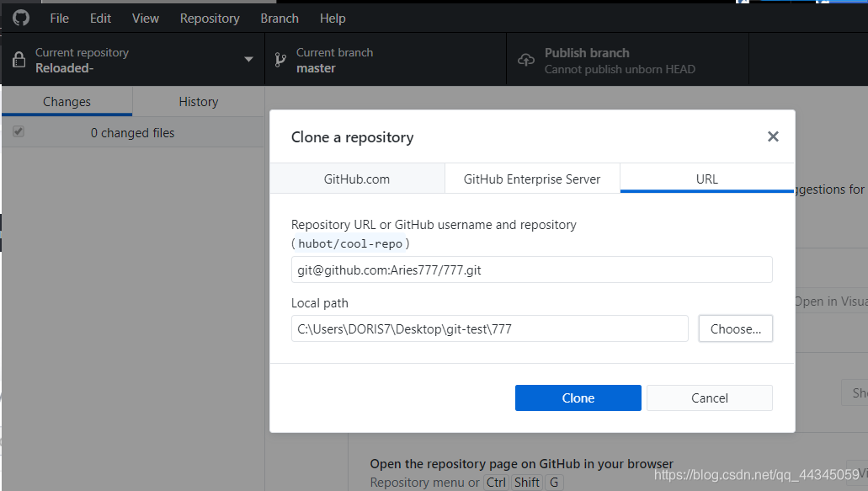Click the G key hint badge
The width and height of the screenshot is (868, 491).
(x=554, y=482)
